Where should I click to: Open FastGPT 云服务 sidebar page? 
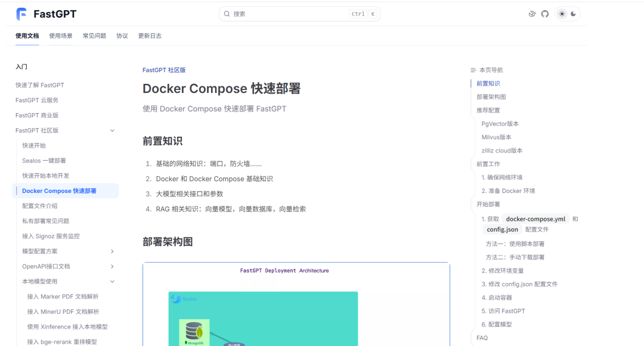(37, 100)
